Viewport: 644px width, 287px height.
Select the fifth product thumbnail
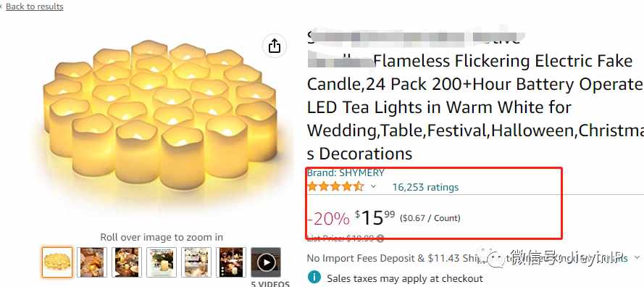(196, 262)
